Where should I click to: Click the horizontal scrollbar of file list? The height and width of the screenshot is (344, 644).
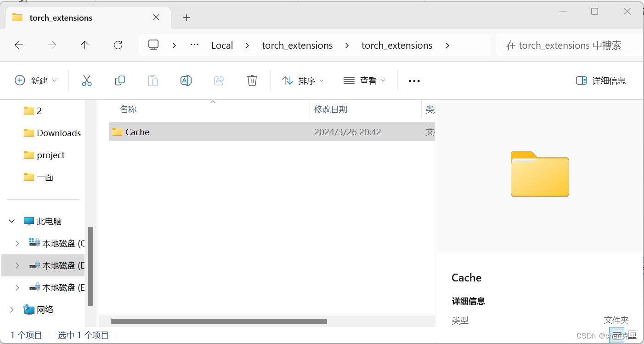(x=219, y=321)
